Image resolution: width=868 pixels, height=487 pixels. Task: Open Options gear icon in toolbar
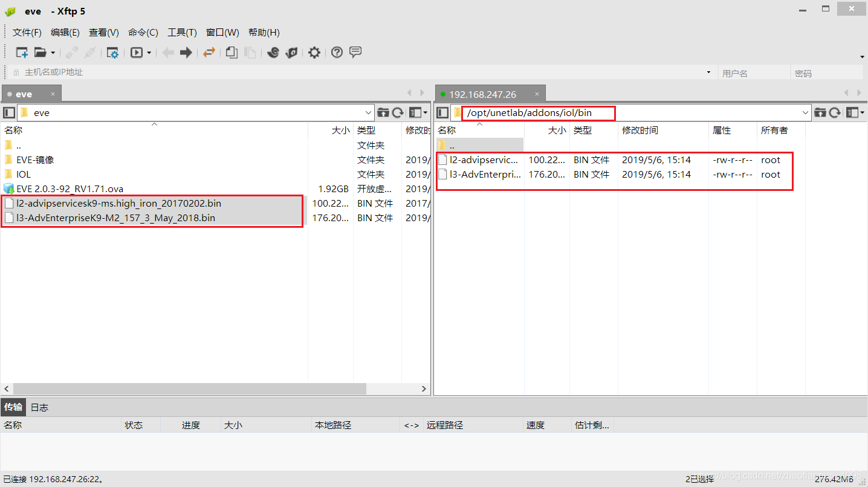pyautogui.click(x=314, y=53)
